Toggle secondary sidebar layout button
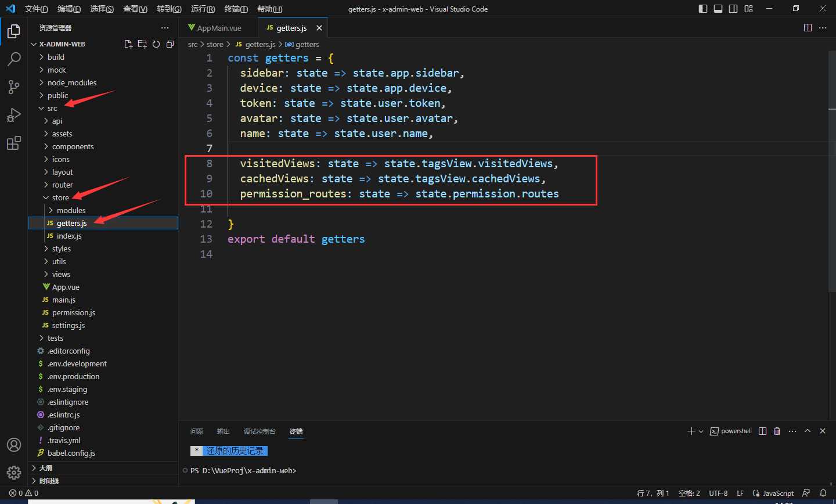836x504 pixels. 733,9
